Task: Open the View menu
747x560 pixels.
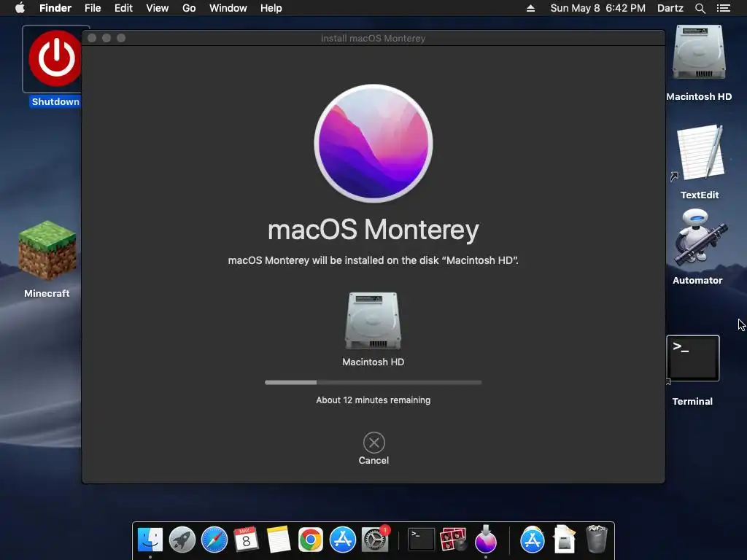Action: tap(158, 8)
